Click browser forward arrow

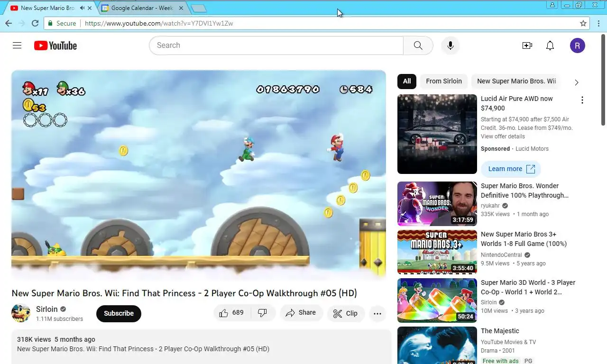point(22,23)
